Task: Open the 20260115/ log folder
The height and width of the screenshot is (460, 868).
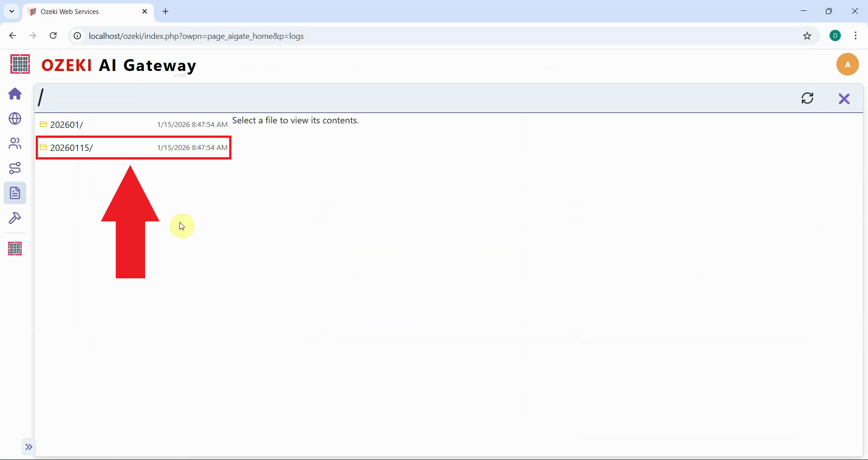Action: 72,147
